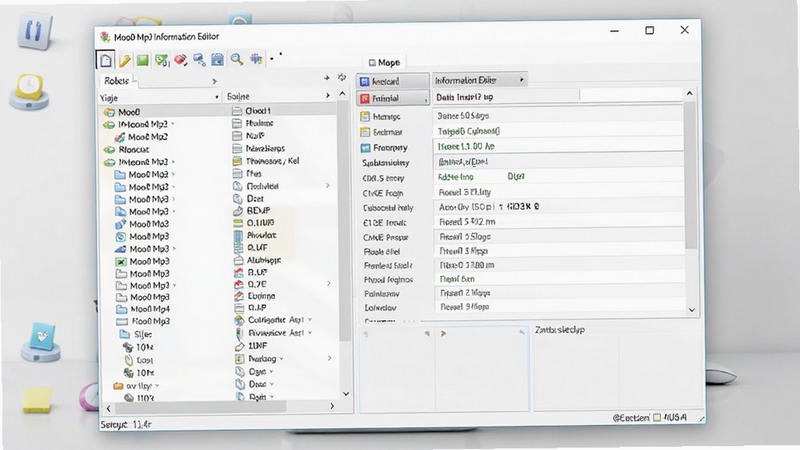
Task: Click the file list scroll down arrow
Action: (346, 394)
